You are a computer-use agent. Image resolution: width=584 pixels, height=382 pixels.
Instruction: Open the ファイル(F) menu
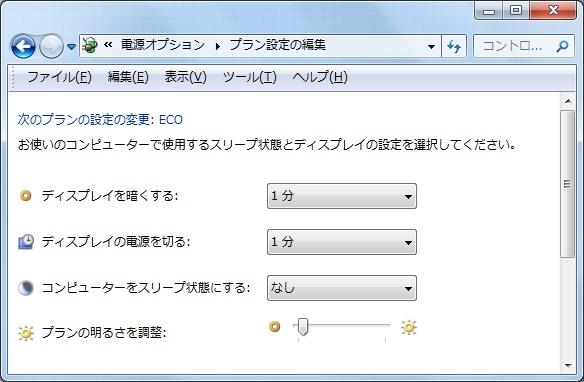pyautogui.click(x=59, y=77)
